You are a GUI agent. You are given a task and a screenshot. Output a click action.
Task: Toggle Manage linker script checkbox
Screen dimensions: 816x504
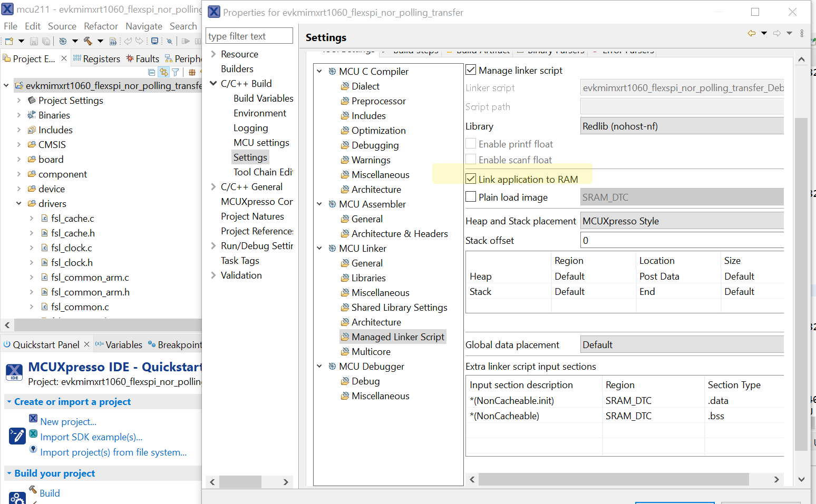(471, 70)
